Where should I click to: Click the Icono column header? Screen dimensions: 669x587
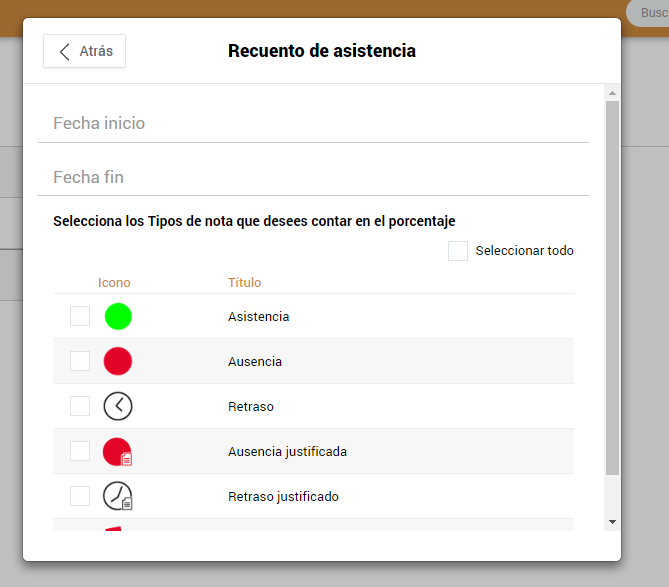pos(114,282)
